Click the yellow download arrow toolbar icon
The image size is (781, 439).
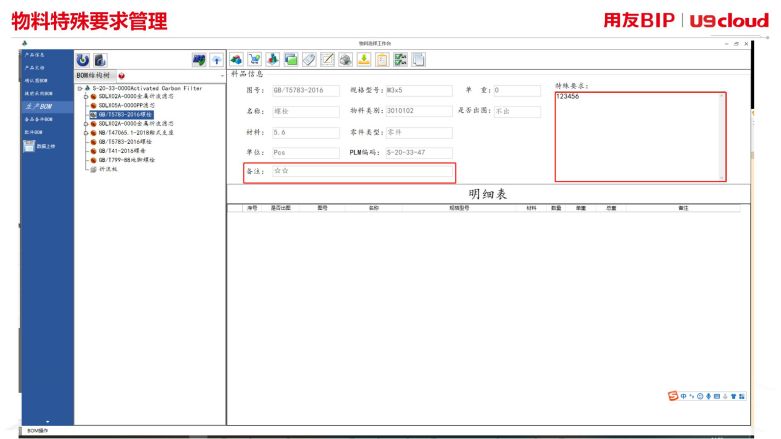point(364,60)
